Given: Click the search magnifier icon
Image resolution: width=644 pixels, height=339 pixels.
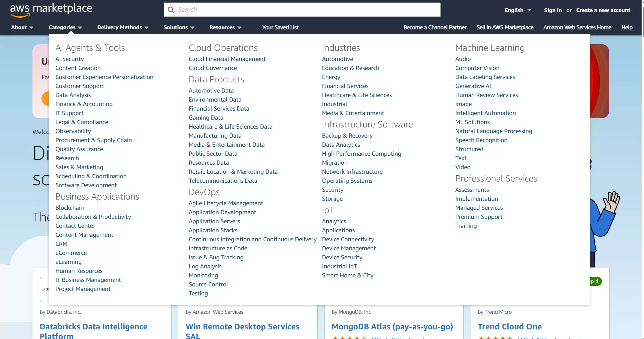Looking at the screenshot, I should (171, 10).
